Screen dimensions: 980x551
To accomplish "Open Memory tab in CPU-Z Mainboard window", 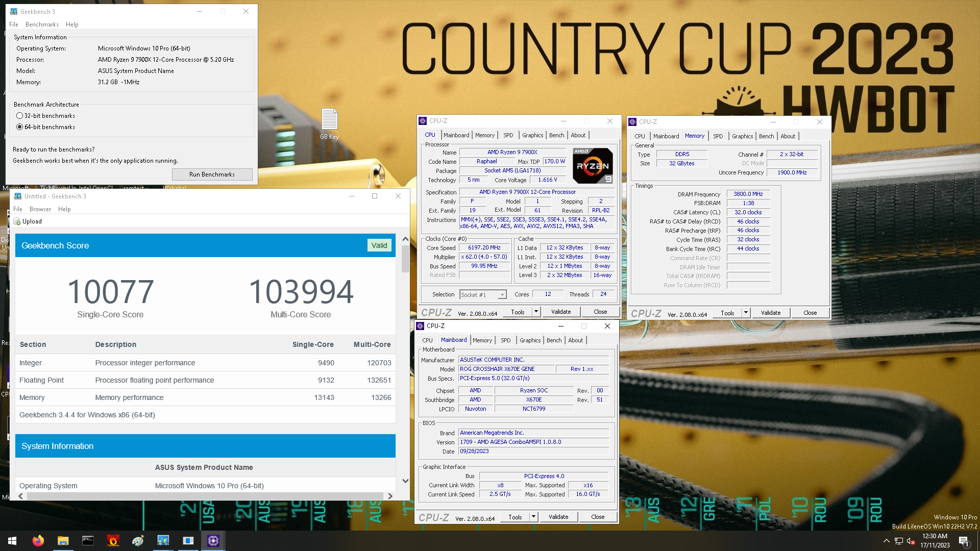I will [482, 340].
